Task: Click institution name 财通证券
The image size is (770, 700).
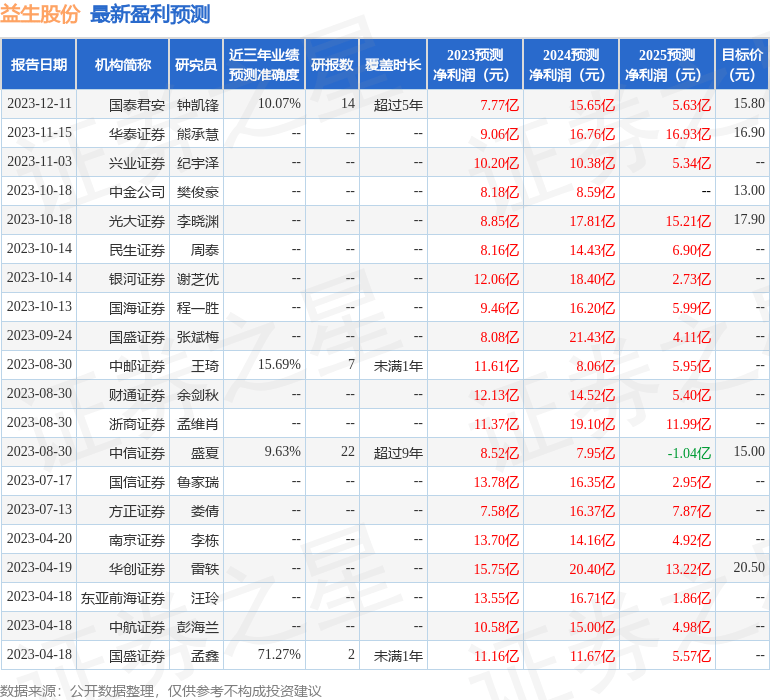Action: [137, 394]
